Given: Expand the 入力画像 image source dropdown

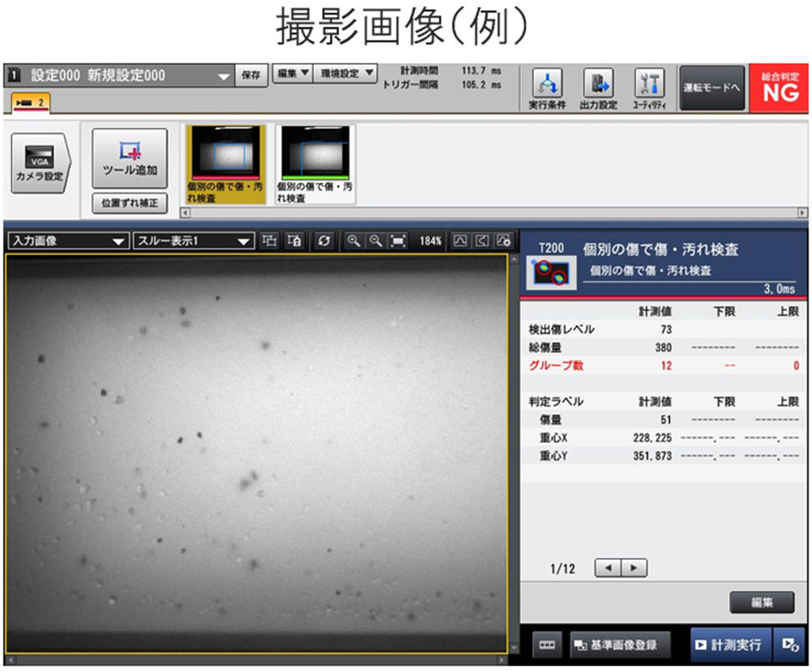Looking at the screenshot, I should click(69, 241).
